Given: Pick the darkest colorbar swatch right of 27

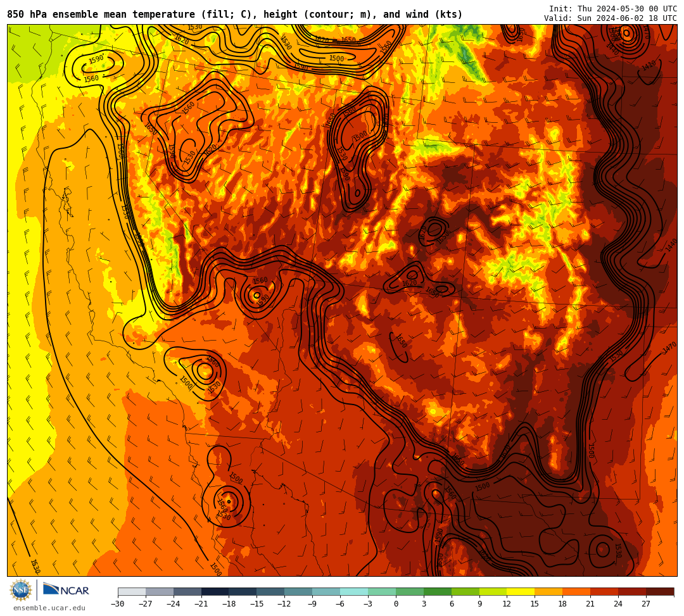Looking at the screenshot, I should click(660, 591).
